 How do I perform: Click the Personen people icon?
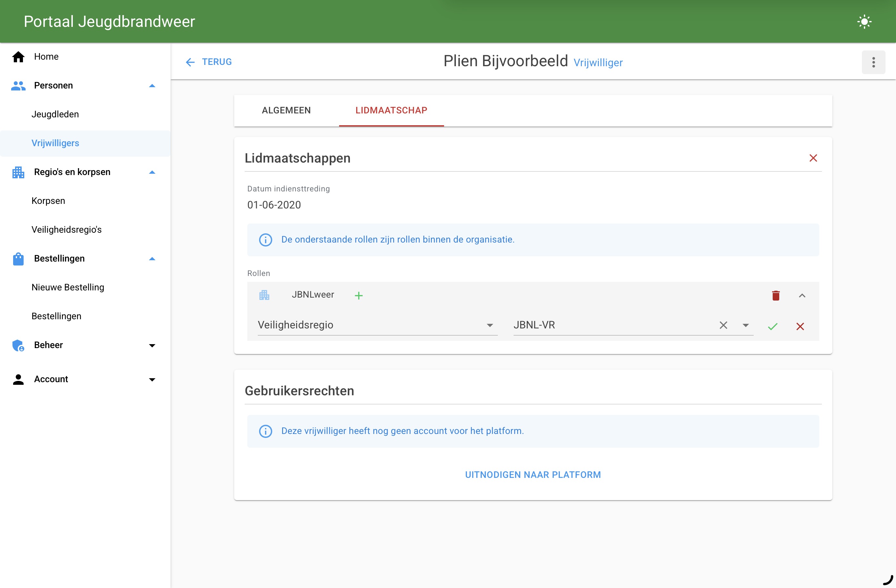pyautogui.click(x=18, y=86)
